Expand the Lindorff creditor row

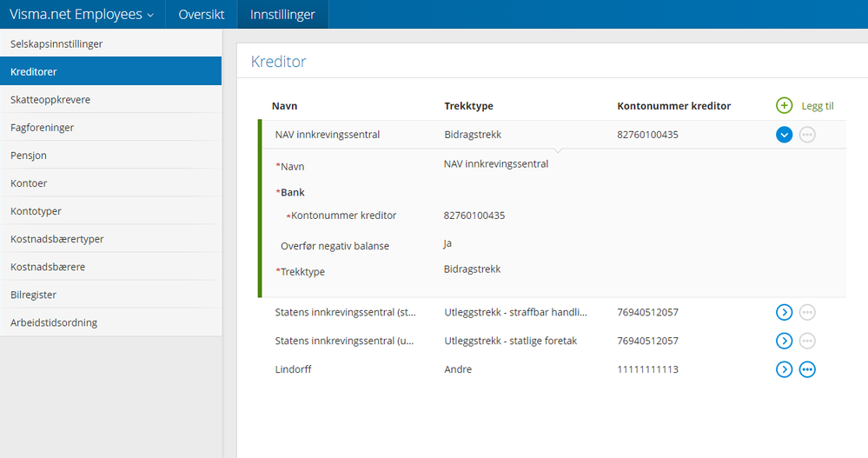pos(784,369)
